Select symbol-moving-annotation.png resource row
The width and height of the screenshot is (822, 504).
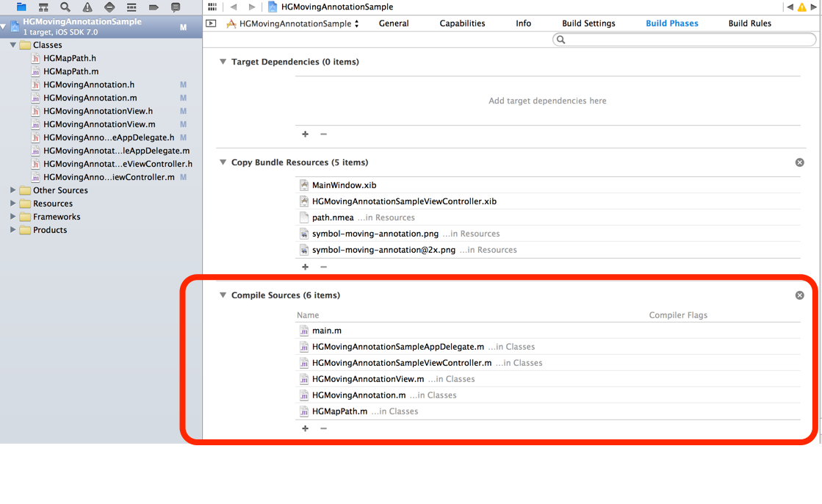tap(548, 234)
